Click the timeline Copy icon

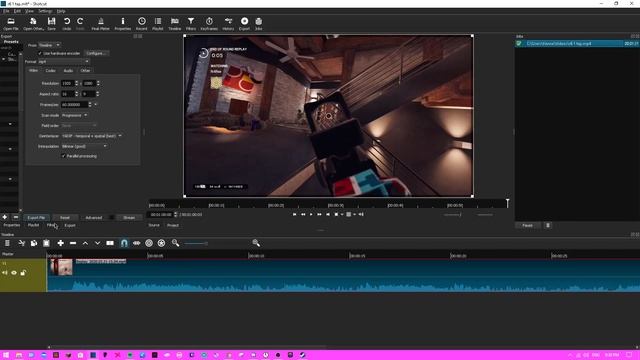[34, 243]
